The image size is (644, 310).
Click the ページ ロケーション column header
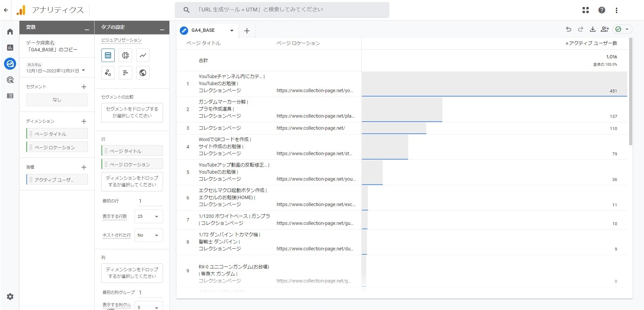click(298, 43)
